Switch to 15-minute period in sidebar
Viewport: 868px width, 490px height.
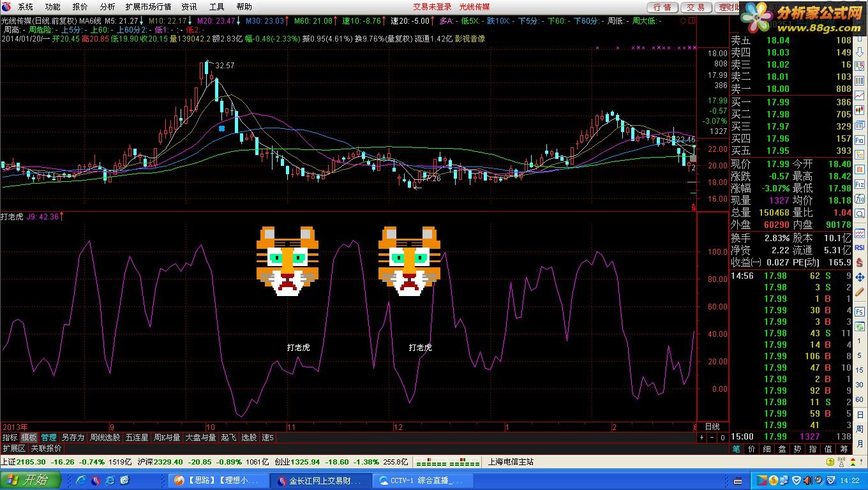coord(860,370)
